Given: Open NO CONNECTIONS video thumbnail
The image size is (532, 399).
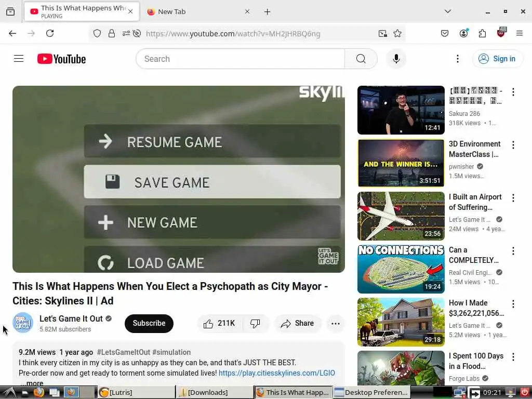Looking at the screenshot, I should (401, 269).
